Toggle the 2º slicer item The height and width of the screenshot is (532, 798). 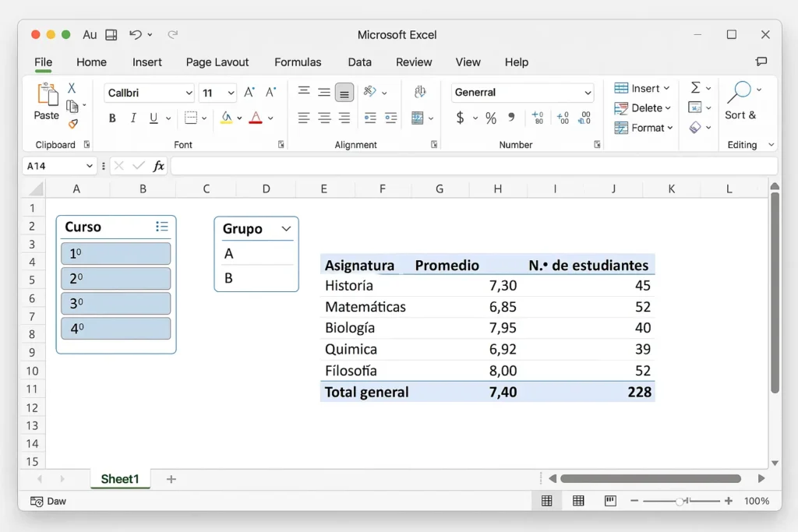(115, 279)
